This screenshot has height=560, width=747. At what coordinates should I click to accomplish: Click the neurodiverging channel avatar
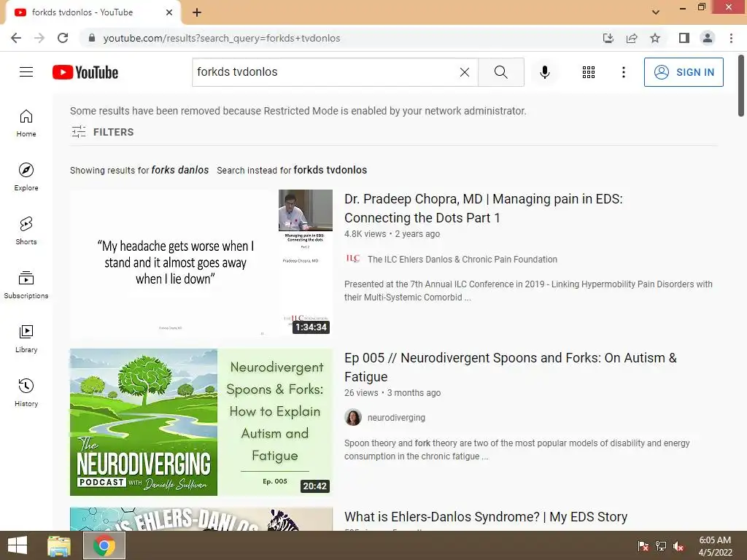click(x=353, y=418)
